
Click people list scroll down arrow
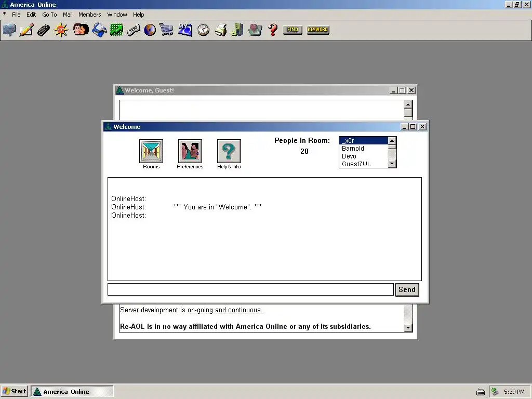(x=392, y=164)
